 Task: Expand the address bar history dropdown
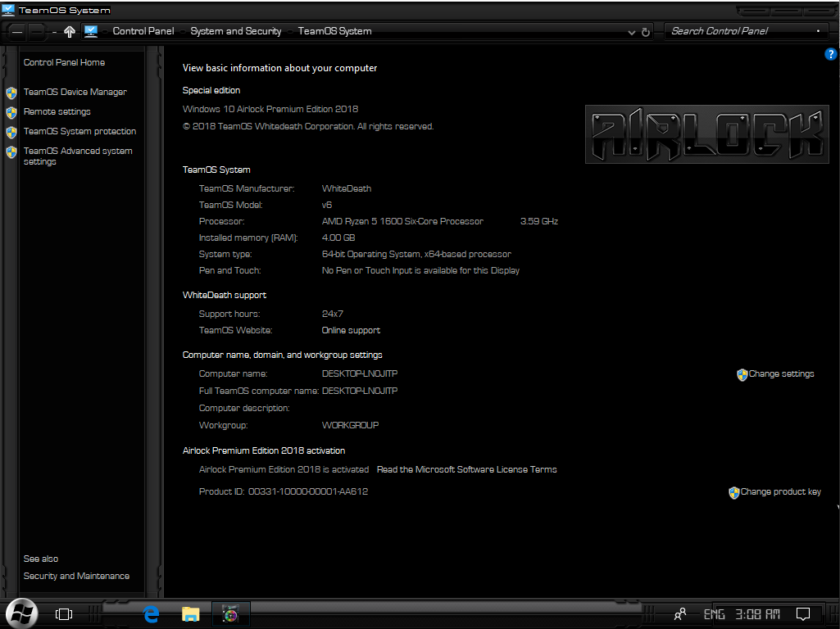632,33
